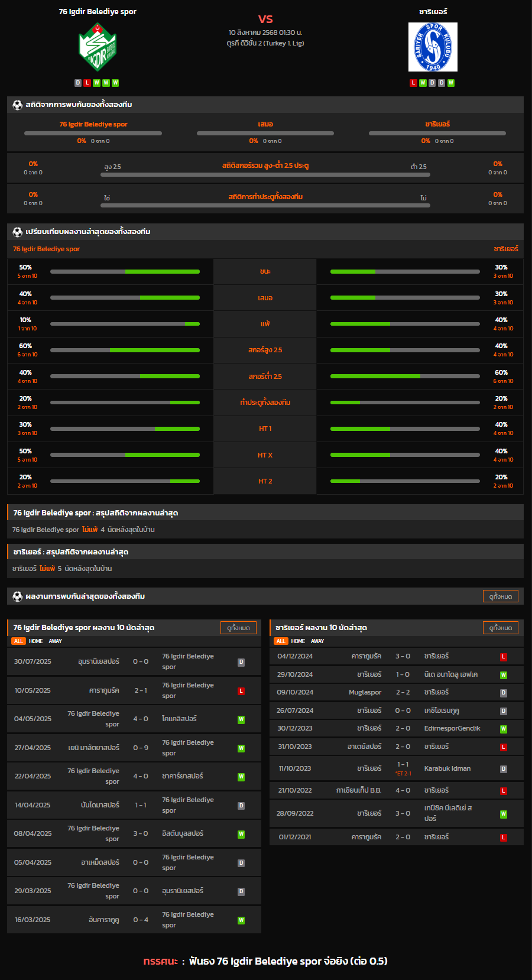Click EdirnesporGenclik team name
This screenshot has height=980, width=532.
(452, 728)
